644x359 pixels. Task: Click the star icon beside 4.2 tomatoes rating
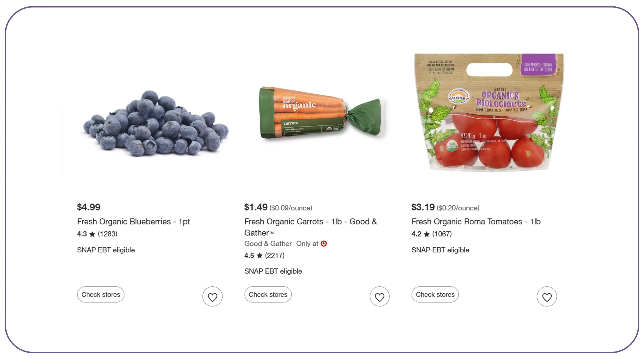tap(427, 234)
